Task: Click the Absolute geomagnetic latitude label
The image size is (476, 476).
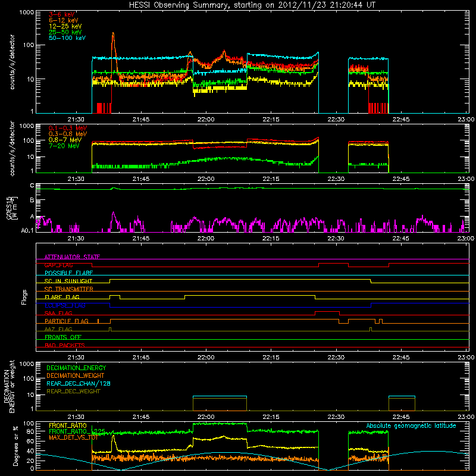Action: click(x=411, y=426)
